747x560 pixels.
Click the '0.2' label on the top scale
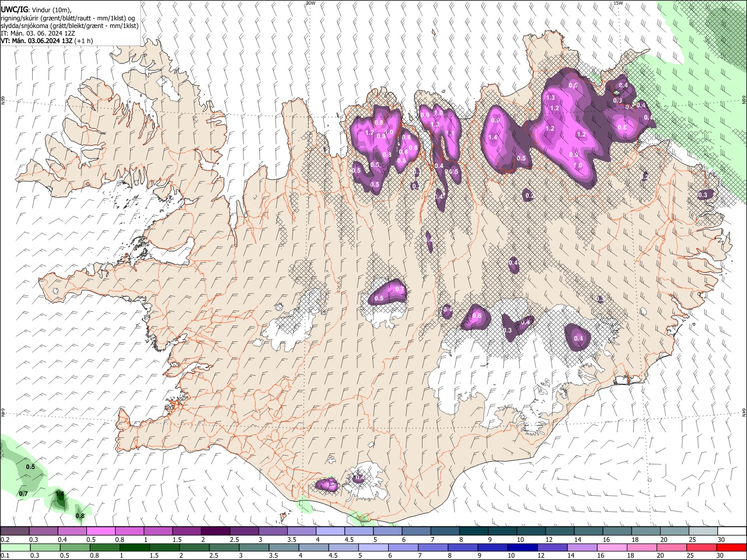(x=5, y=540)
